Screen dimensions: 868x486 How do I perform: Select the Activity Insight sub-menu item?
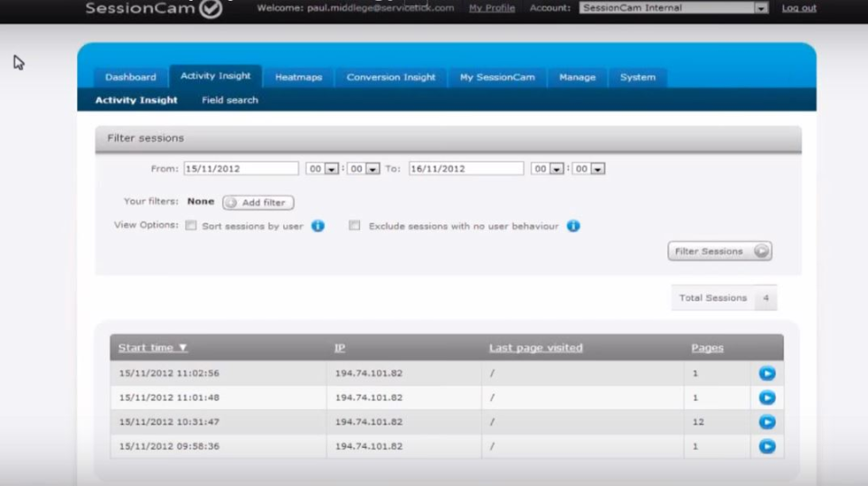(137, 100)
